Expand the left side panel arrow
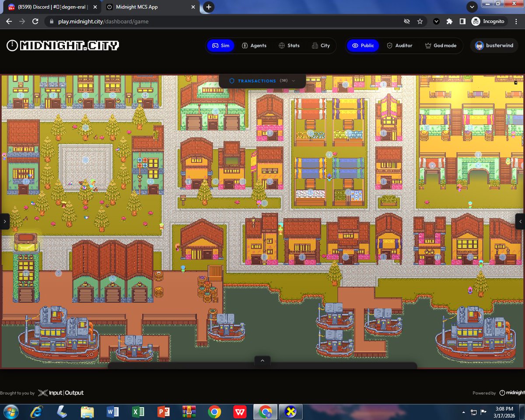The image size is (525, 420). (x=4, y=221)
